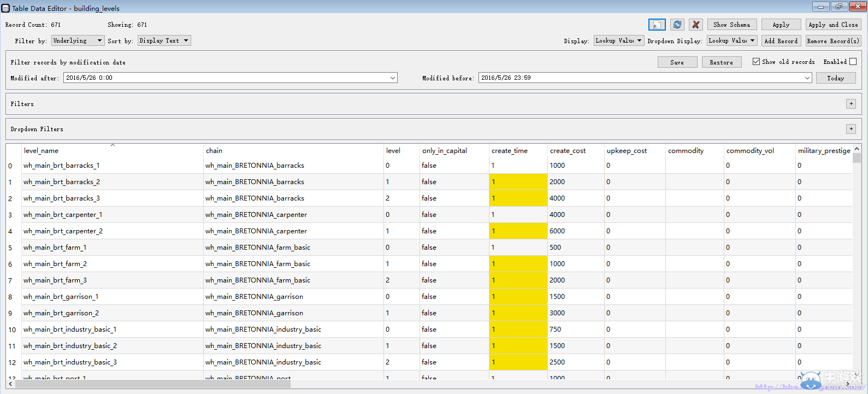The height and width of the screenshot is (394, 868).
Task: Click the chain column header
Action: coord(293,151)
